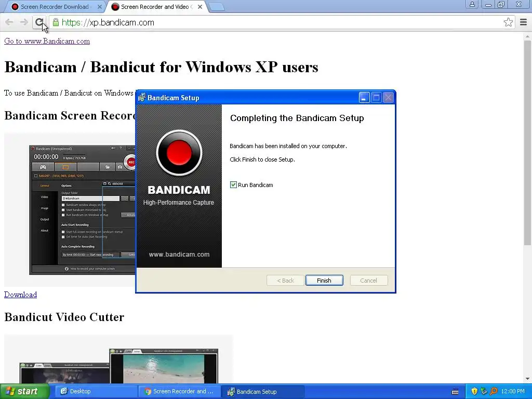Open a new browser tab
Viewport: 532px width, 399px height.
[x=217, y=7]
